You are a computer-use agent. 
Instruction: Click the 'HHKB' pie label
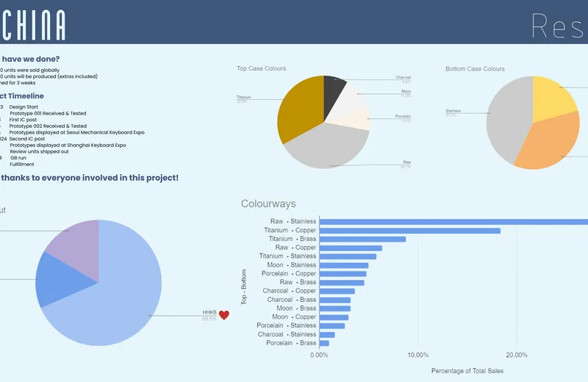209,312
